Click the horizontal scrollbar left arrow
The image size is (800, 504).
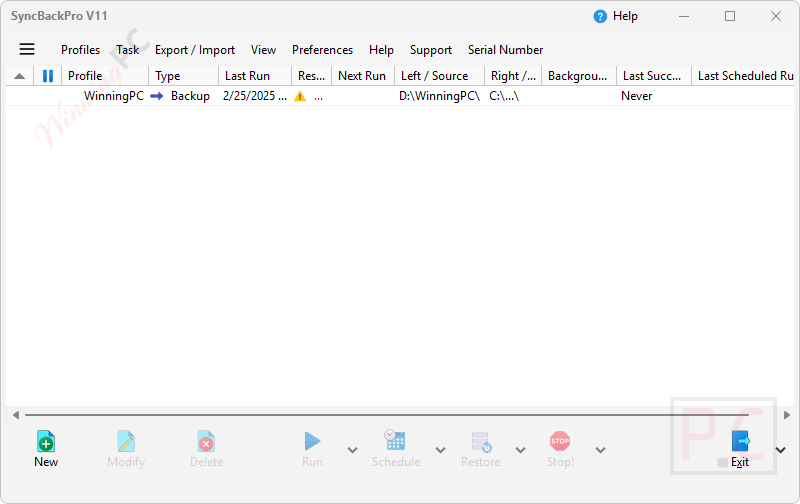[x=16, y=415]
